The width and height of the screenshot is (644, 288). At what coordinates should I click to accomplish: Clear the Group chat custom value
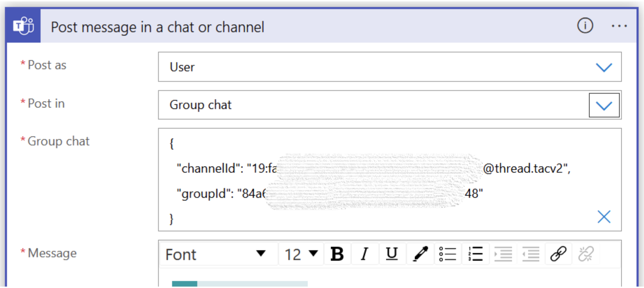pyautogui.click(x=604, y=217)
